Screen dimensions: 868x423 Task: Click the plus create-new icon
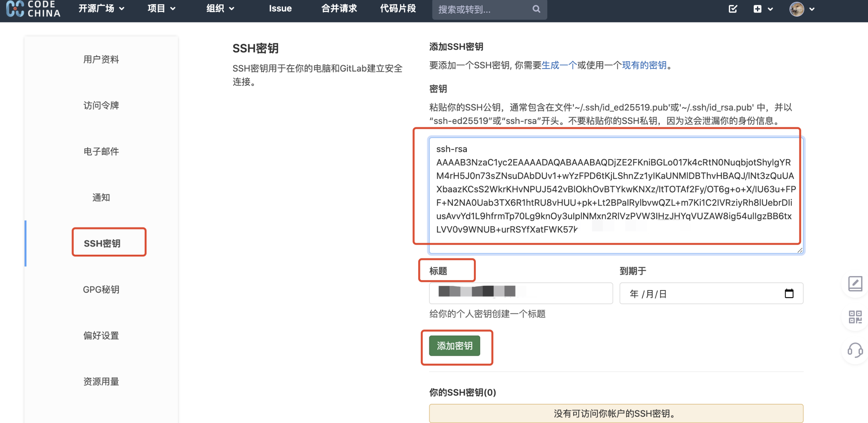click(758, 9)
